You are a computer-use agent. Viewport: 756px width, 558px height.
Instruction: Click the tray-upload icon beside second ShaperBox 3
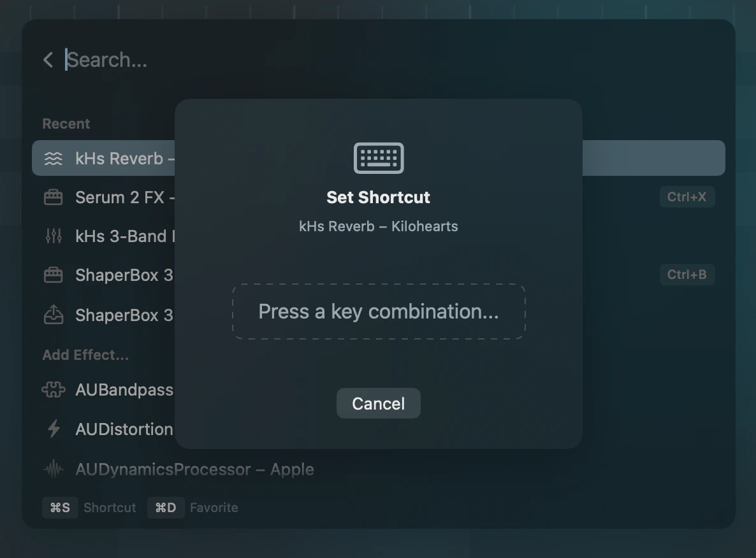54,315
